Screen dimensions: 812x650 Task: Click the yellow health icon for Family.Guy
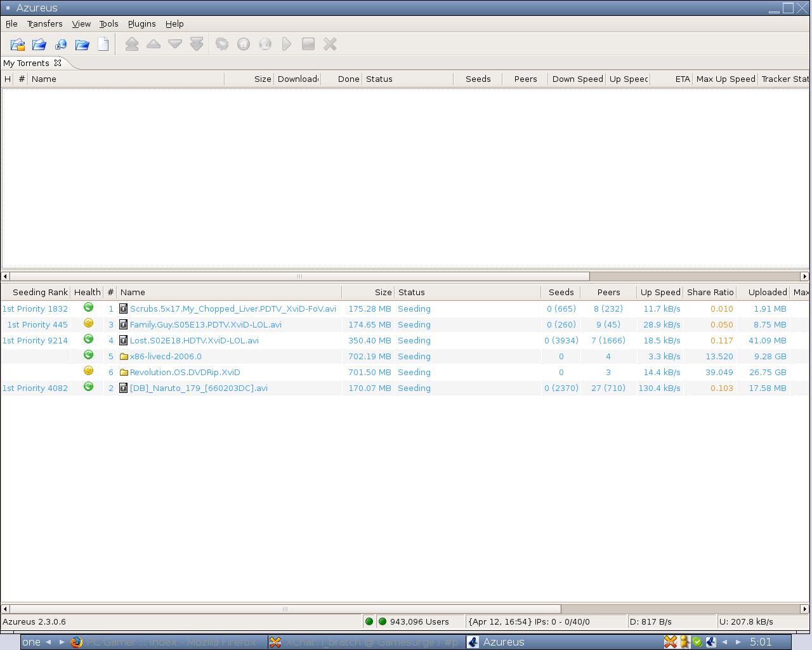point(88,323)
